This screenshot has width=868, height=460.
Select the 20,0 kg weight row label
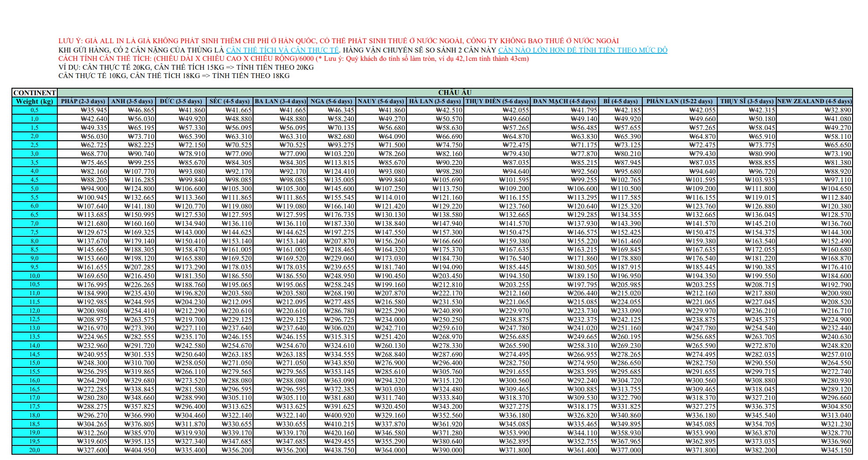point(34,450)
